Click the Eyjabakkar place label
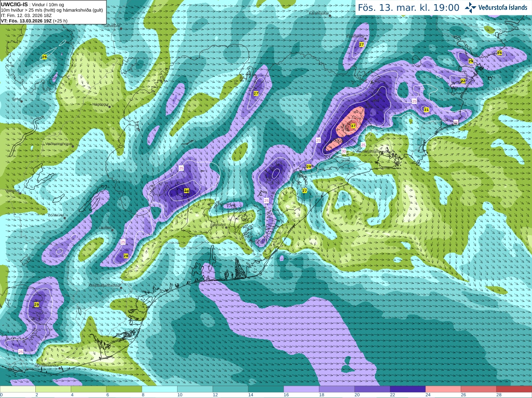Viewport: 532px width, 398px height. [x=355, y=36]
